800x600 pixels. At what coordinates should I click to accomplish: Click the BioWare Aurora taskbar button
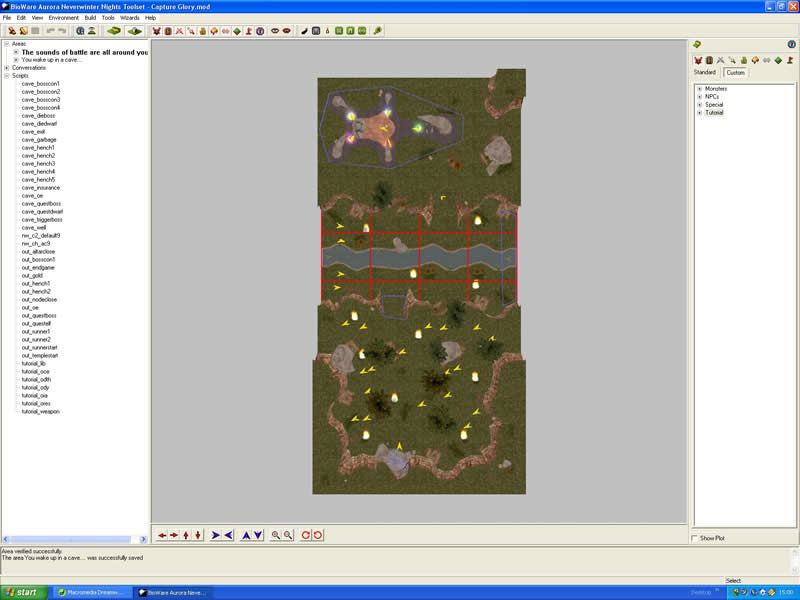point(173,593)
